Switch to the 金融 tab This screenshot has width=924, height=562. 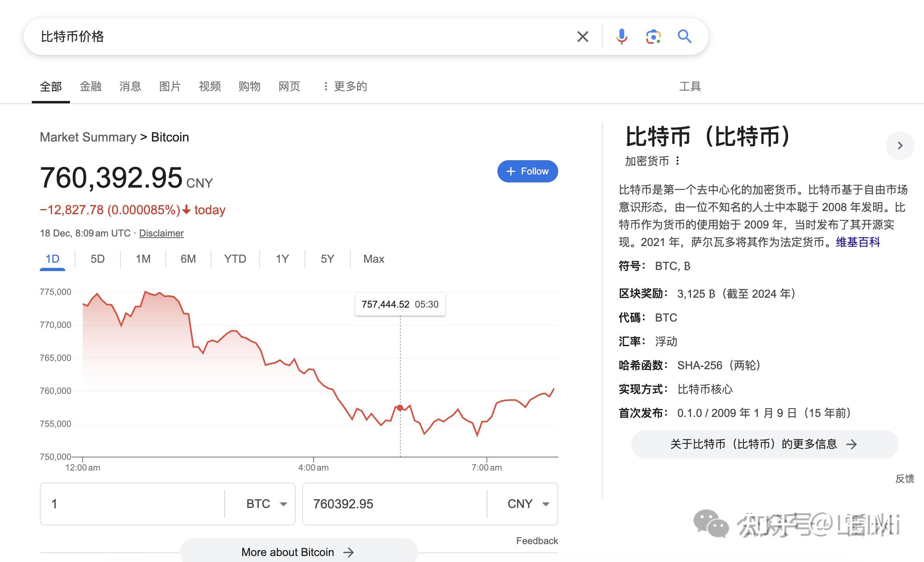91,86
